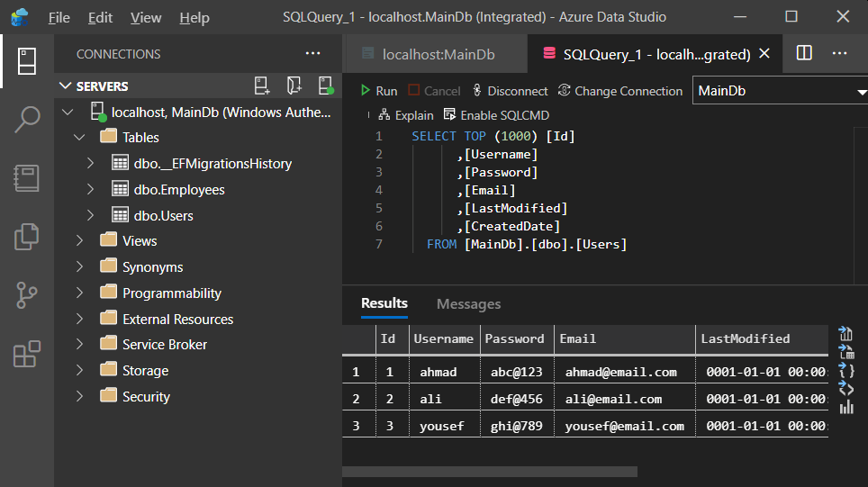Click the New Server Group icon

click(x=294, y=86)
